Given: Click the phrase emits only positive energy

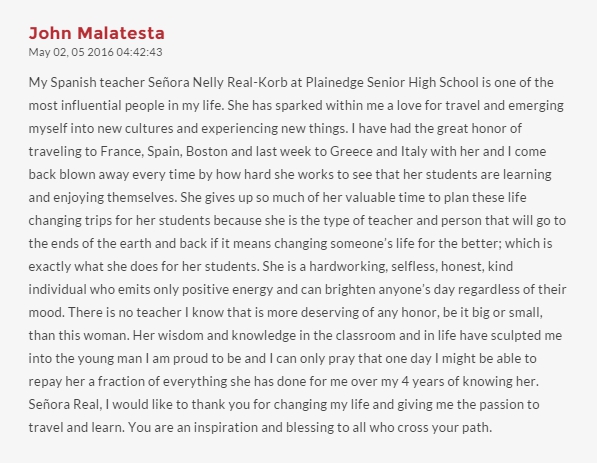Looking at the screenshot, I should (x=195, y=289).
